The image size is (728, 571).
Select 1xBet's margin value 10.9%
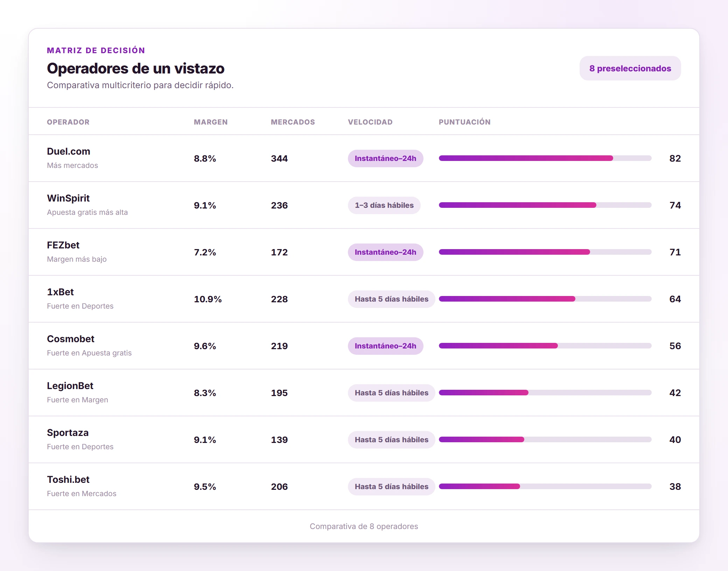(x=208, y=299)
